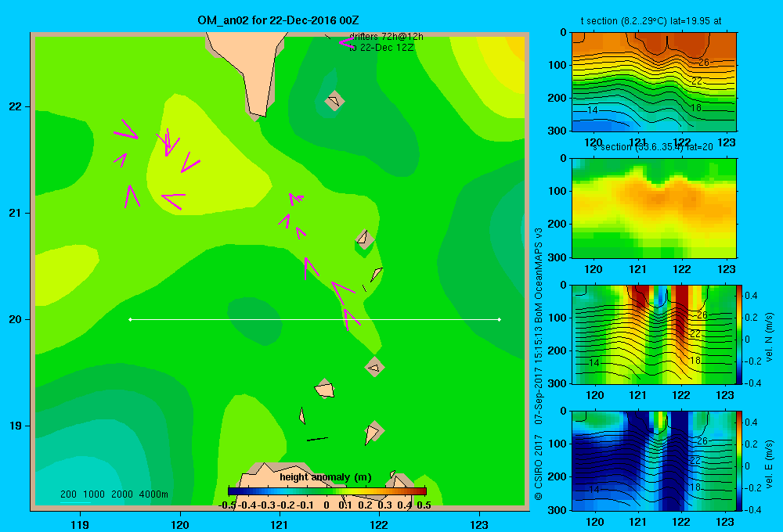Viewport: 783px width, 532px height.
Task: Click contour label "22" in the vel. E section
Action: (x=695, y=460)
